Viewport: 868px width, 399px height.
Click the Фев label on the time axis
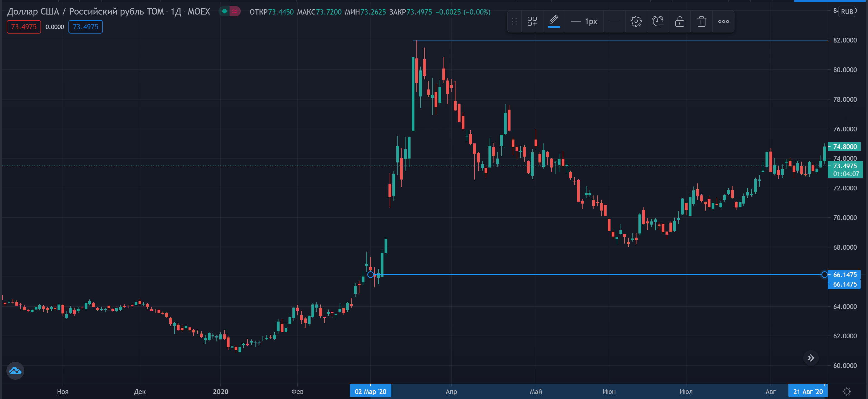tap(297, 391)
